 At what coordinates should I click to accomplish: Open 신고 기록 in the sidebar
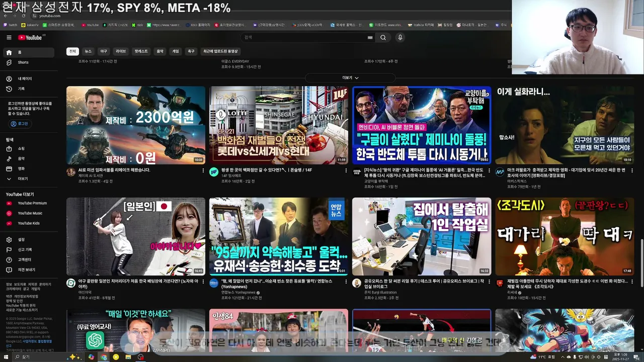(29, 250)
